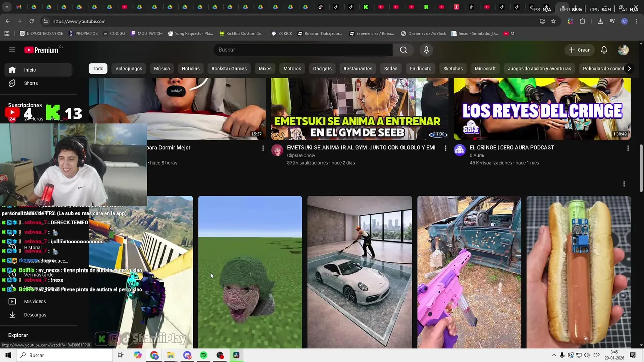Image resolution: width=644 pixels, height=362 pixels.
Task: Search with the magnifier button
Action: click(x=404, y=50)
